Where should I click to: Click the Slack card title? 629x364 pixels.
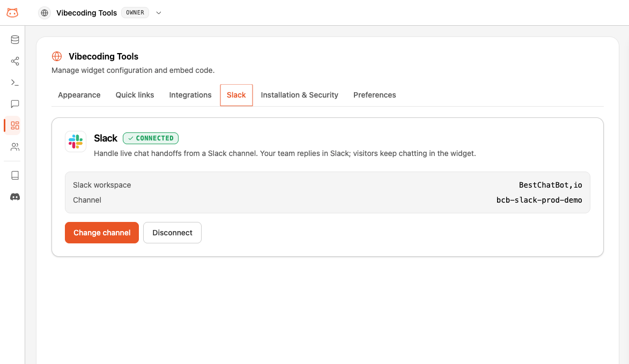tap(106, 138)
